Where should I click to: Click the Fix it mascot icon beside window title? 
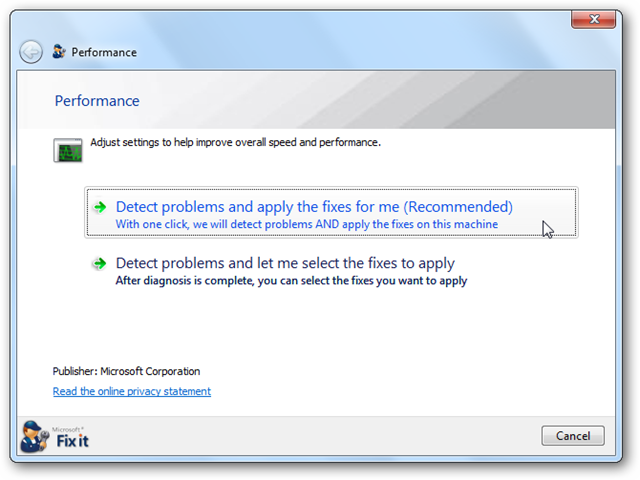[59, 52]
